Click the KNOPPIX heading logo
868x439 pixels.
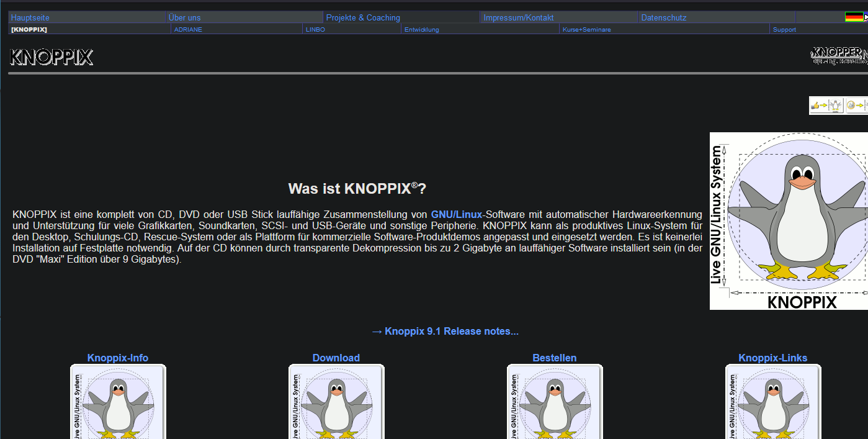pyautogui.click(x=51, y=57)
